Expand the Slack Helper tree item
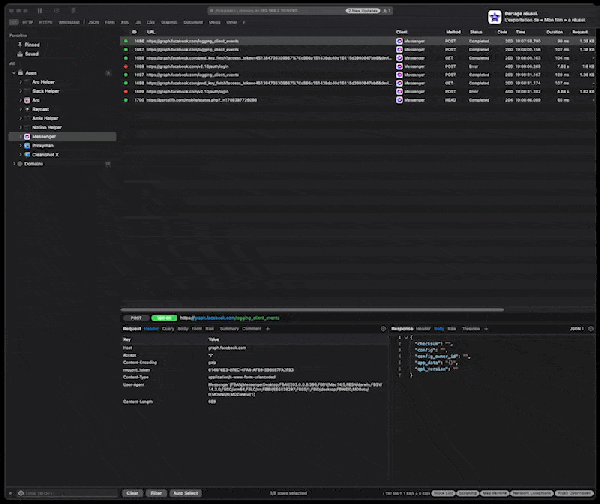 coord(21,91)
